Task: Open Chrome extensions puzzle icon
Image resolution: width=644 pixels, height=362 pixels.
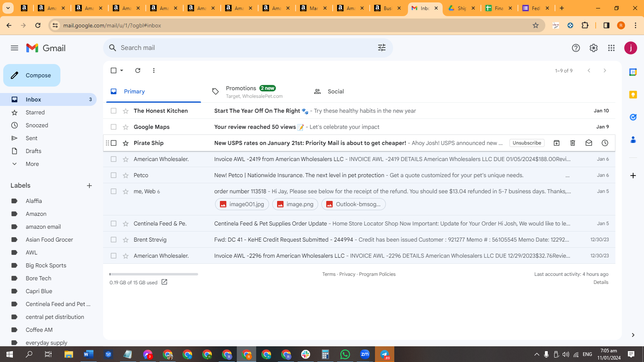Action: coord(585,25)
